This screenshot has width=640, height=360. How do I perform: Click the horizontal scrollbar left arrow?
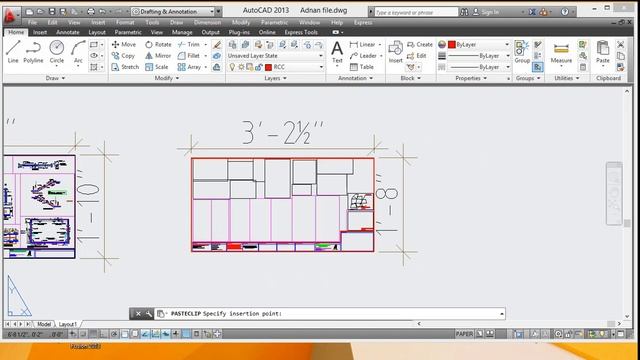(419, 324)
